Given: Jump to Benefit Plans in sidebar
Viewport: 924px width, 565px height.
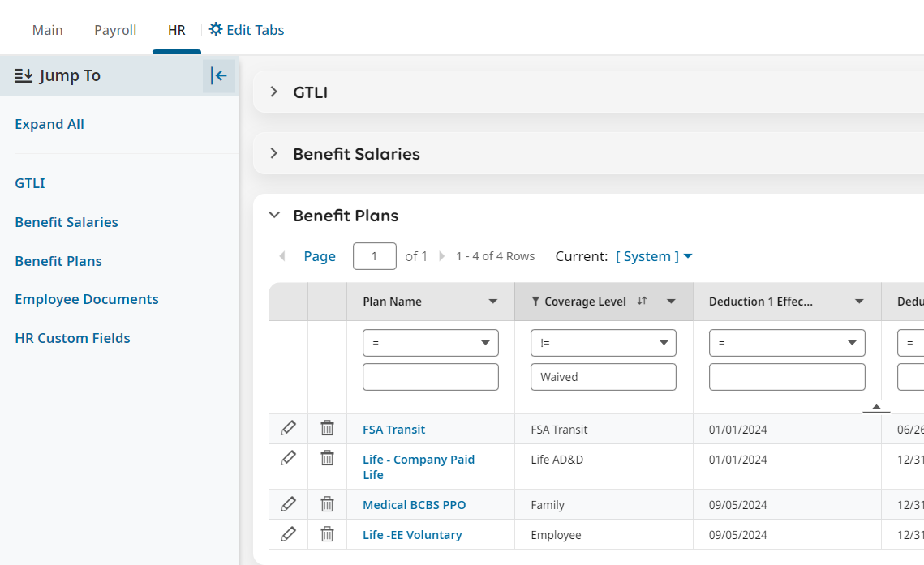Looking at the screenshot, I should click(58, 261).
